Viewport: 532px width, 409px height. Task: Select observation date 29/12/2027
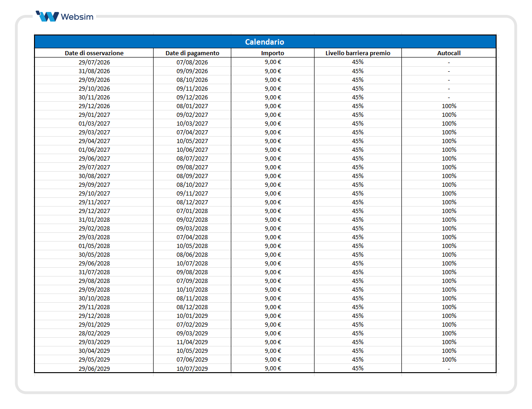[94, 211]
